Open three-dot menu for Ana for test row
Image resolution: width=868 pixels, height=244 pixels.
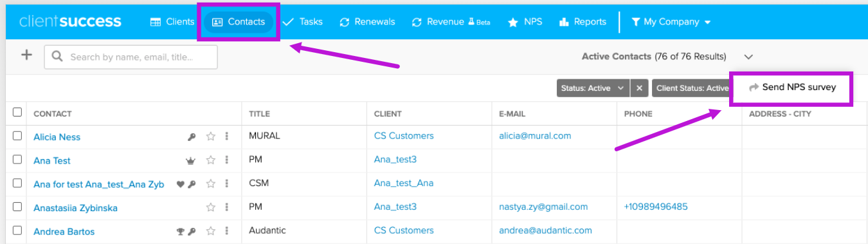pos(226,183)
